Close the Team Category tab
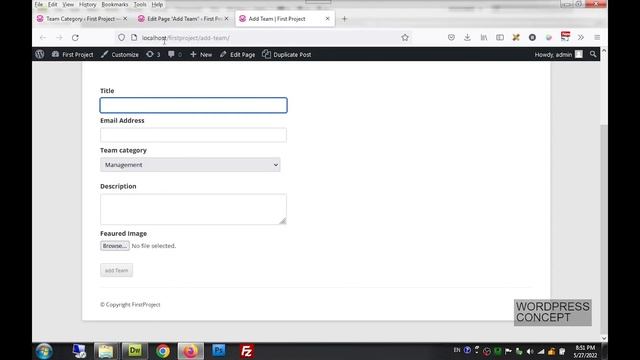The image size is (640, 360). (125, 19)
